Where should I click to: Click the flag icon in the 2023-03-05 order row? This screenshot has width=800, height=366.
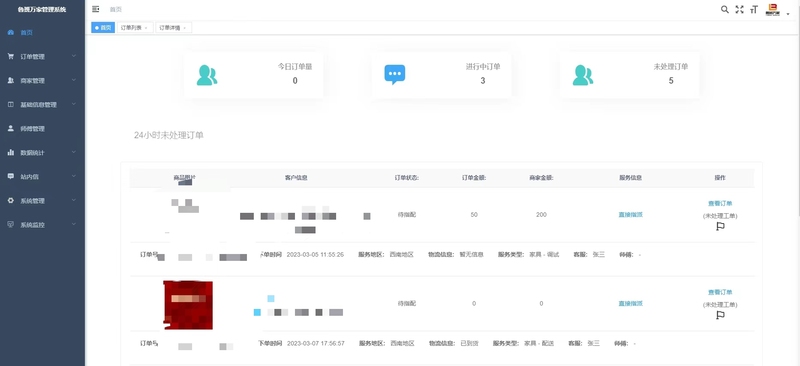[720, 227]
